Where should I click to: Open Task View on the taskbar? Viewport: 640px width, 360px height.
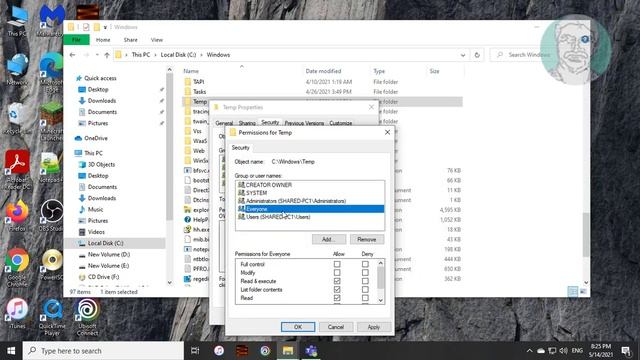195,351
